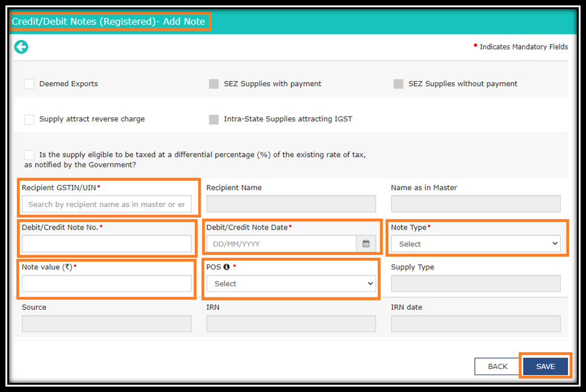Check SEZ Supplies without payment box
586x392 pixels.
(399, 83)
